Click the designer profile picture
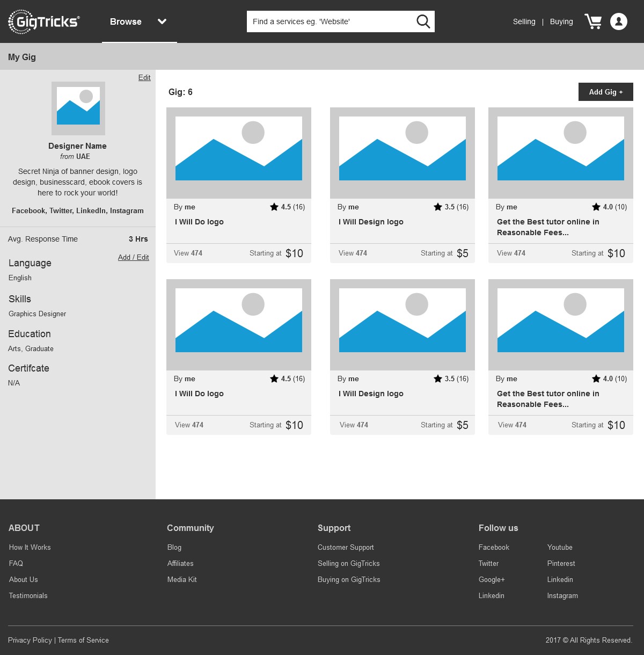The width and height of the screenshot is (644, 655). coord(78,108)
